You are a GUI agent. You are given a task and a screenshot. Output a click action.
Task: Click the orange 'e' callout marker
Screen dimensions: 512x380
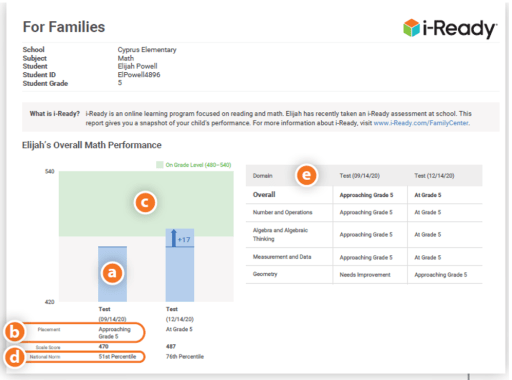tap(306, 175)
